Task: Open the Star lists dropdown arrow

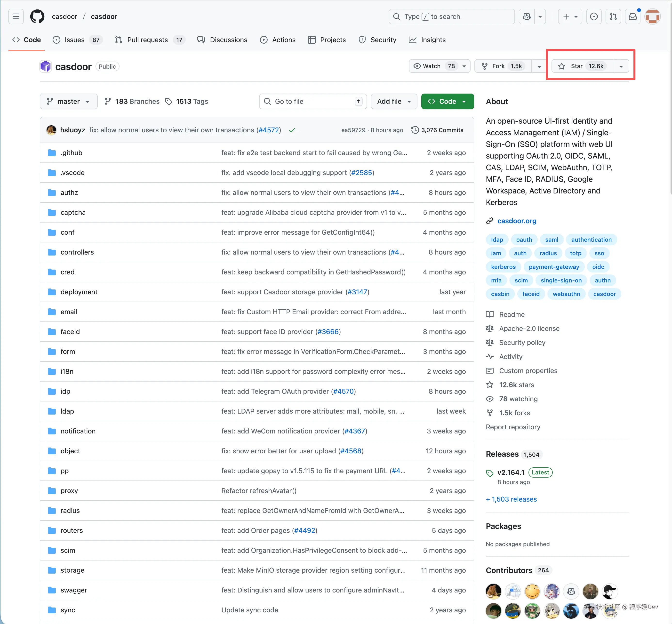Action: (x=621, y=66)
